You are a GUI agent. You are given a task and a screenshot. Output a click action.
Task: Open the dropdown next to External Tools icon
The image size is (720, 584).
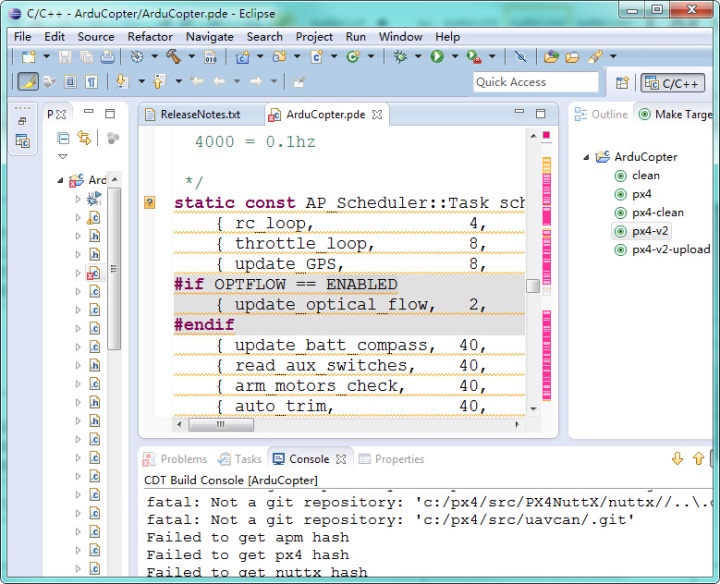(492, 56)
